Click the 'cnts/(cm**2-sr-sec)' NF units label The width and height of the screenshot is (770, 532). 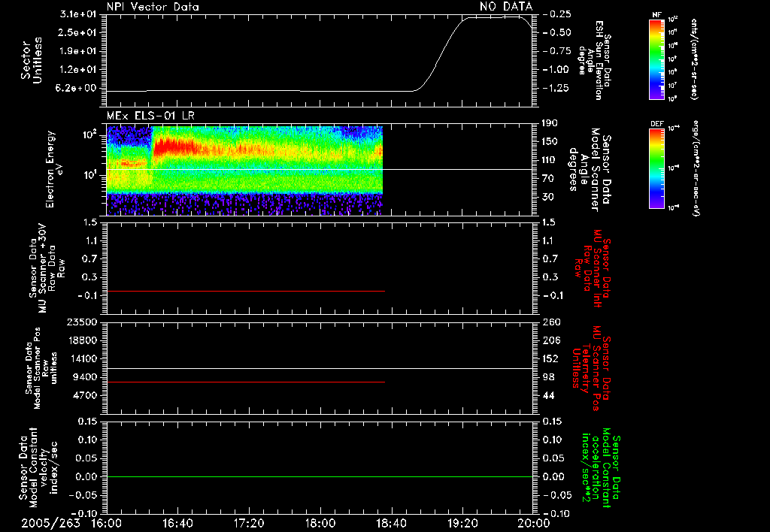[694, 59]
